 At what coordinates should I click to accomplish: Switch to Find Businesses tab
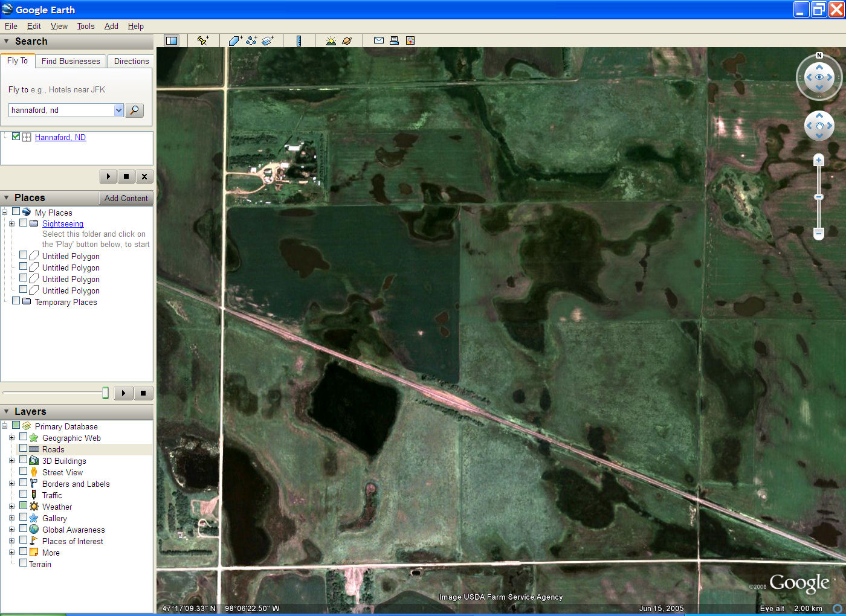pyautogui.click(x=71, y=62)
